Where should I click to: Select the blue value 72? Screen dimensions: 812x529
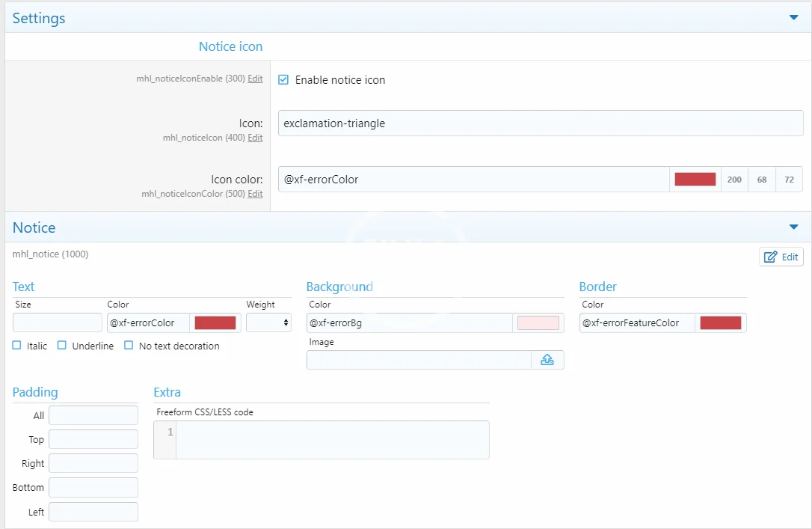pos(790,180)
